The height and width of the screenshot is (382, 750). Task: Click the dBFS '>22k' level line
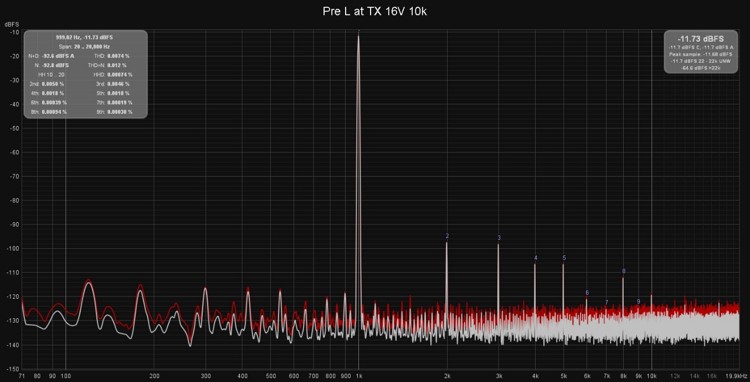pyautogui.click(x=700, y=68)
